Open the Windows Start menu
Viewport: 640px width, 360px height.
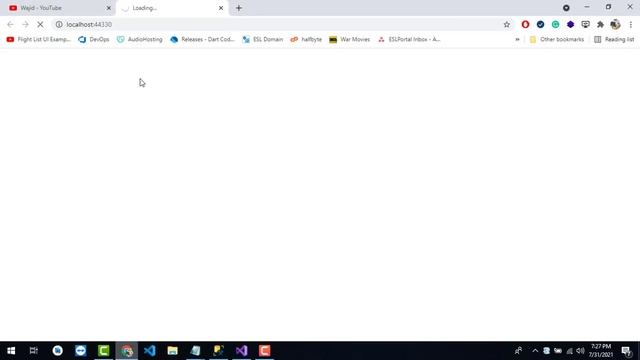[x=11, y=351]
